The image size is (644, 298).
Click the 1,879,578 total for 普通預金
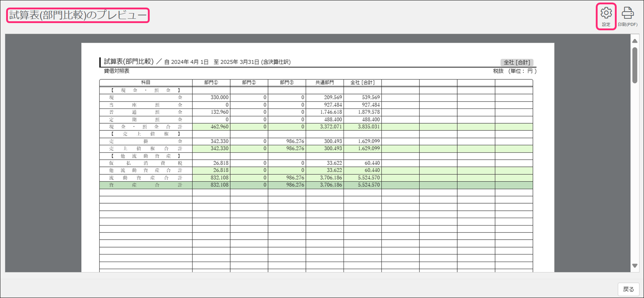[x=369, y=112]
